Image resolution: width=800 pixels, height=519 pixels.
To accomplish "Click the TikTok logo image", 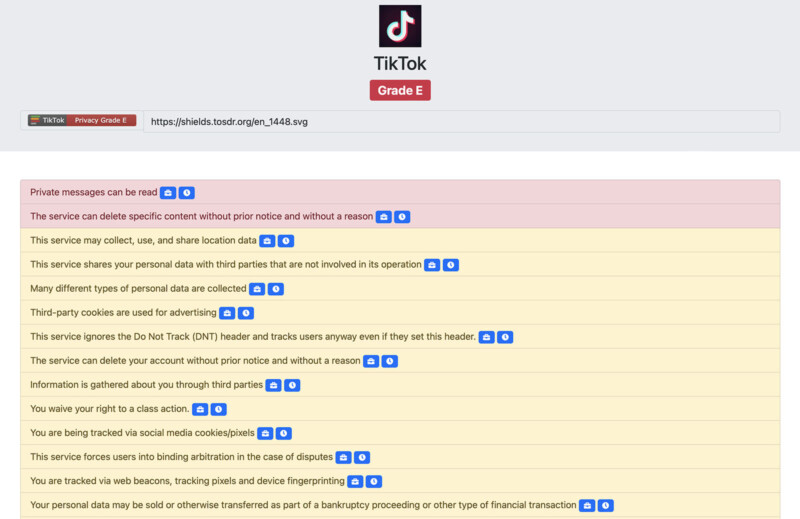I will [x=400, y=26].
